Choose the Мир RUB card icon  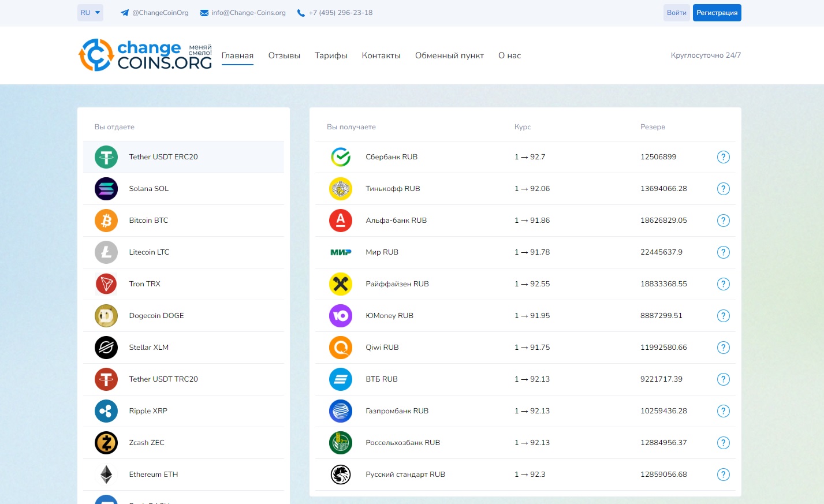(341, 252)
